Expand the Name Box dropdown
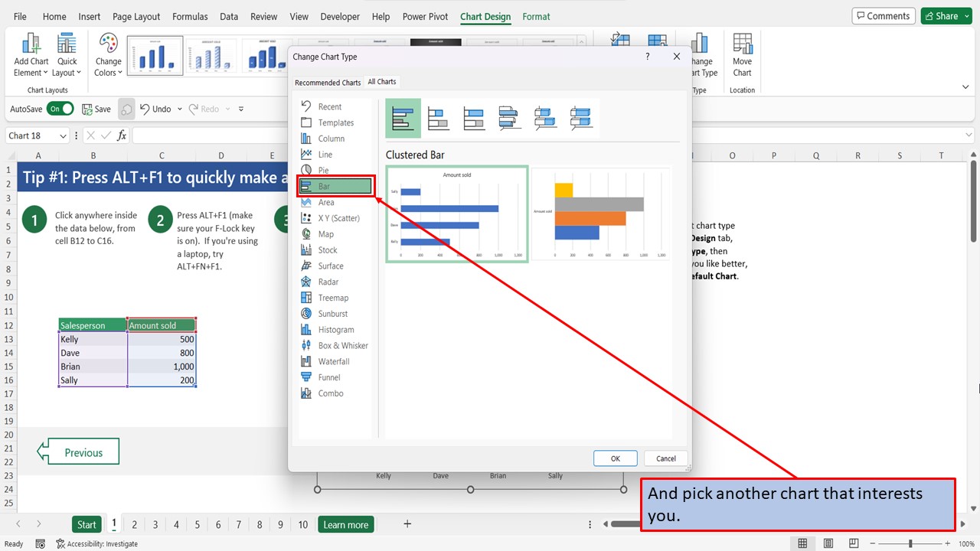980x551 pixels. click(x=62, y=136)
